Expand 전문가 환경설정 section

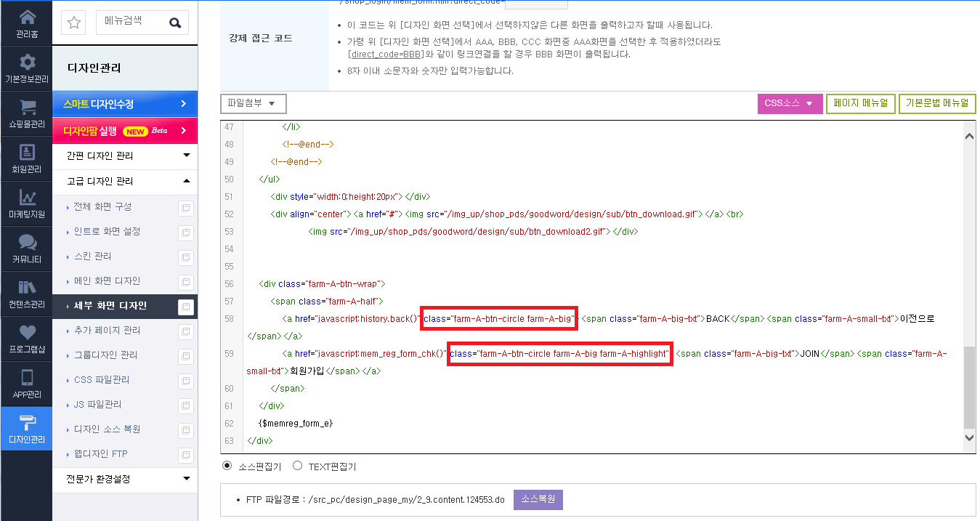click(x=125, y=479)
